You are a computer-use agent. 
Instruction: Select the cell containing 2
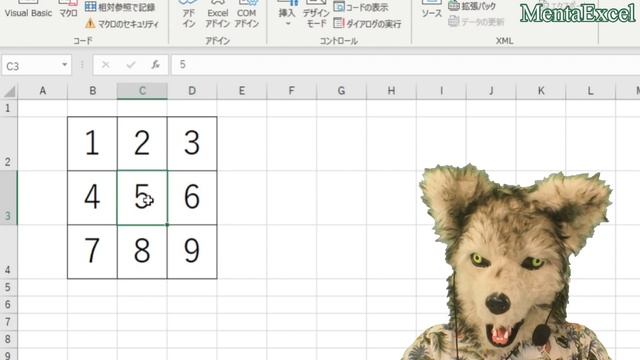point(142,144)
